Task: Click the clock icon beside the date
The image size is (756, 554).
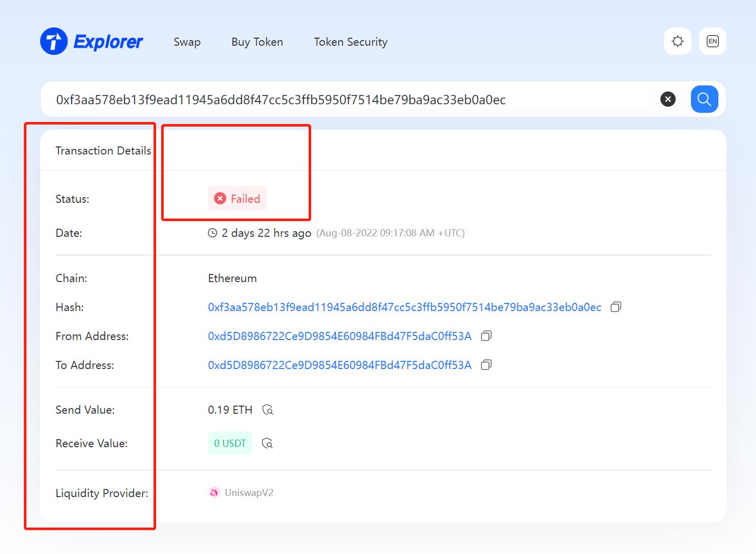Action: pos(213,233)
